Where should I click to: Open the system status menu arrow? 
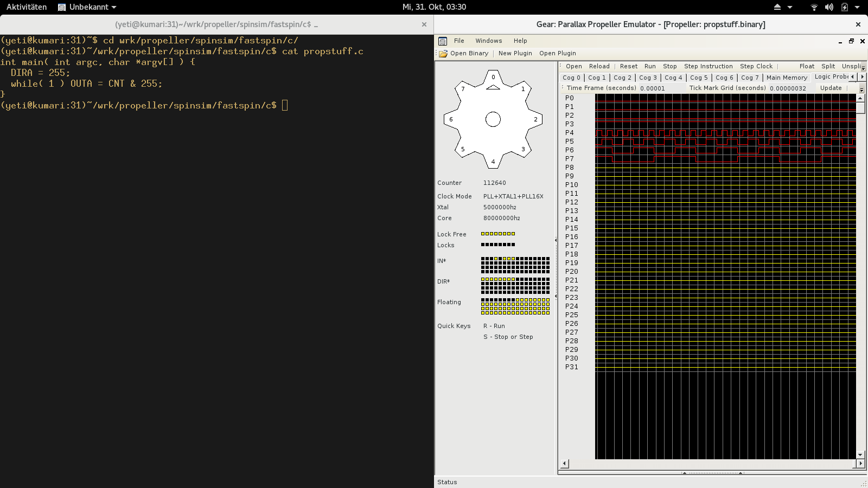pos(857,7)
